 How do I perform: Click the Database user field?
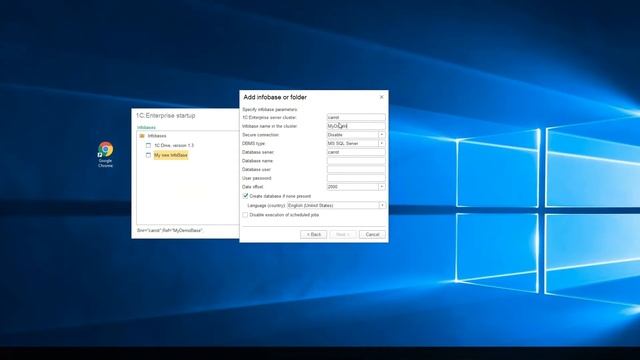356,169
